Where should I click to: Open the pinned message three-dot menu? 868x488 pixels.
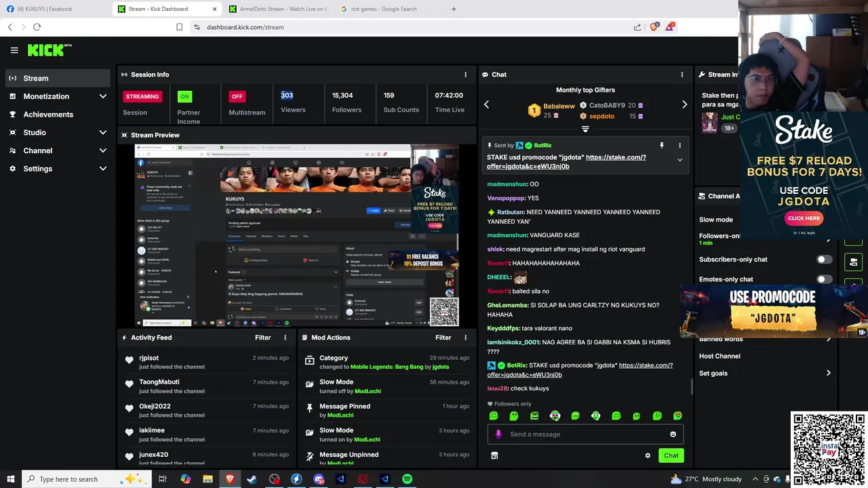679,145
